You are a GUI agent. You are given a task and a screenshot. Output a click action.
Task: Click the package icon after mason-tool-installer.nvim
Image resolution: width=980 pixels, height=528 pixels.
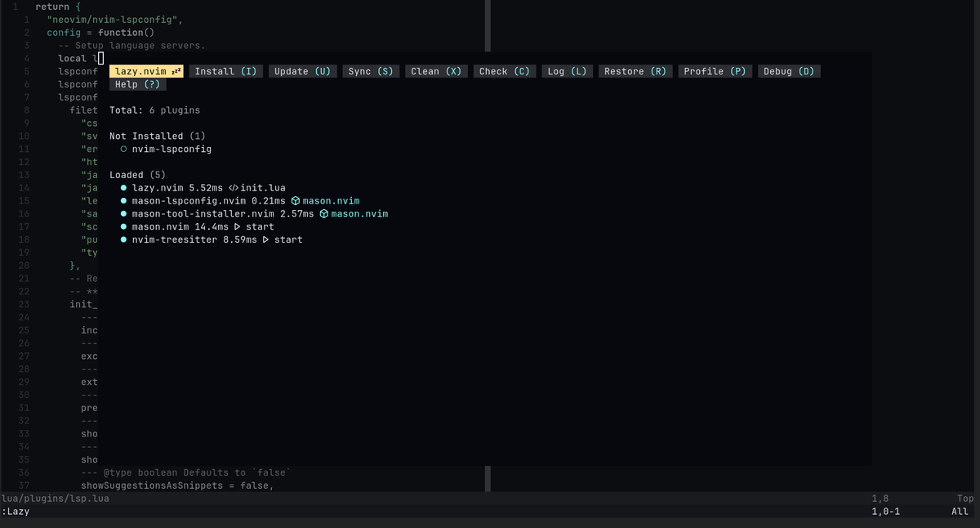[323, 213]
